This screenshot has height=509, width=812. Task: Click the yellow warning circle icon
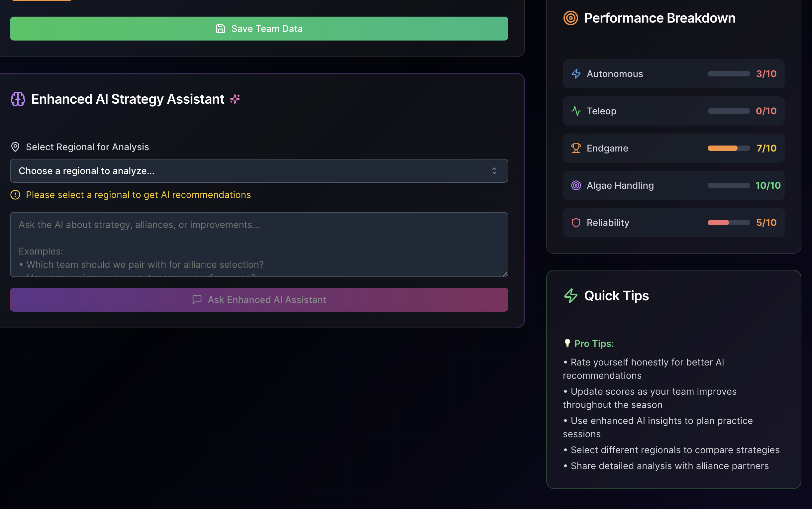tap(15, 195)
